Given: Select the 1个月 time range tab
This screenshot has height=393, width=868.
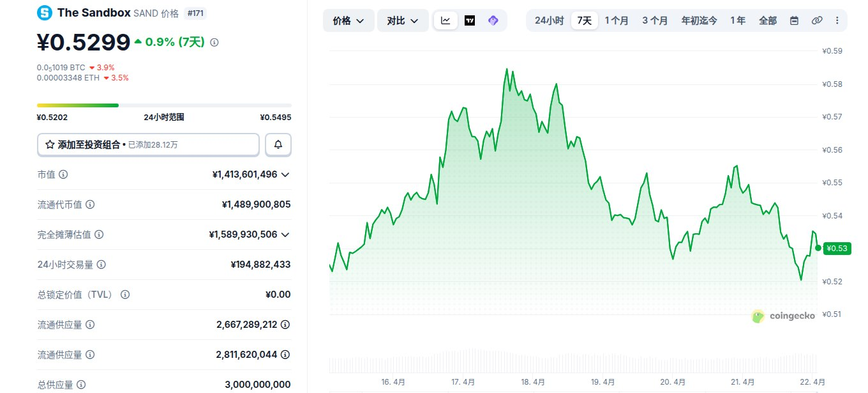Looking at the screenshot, I should click(617, 20).
